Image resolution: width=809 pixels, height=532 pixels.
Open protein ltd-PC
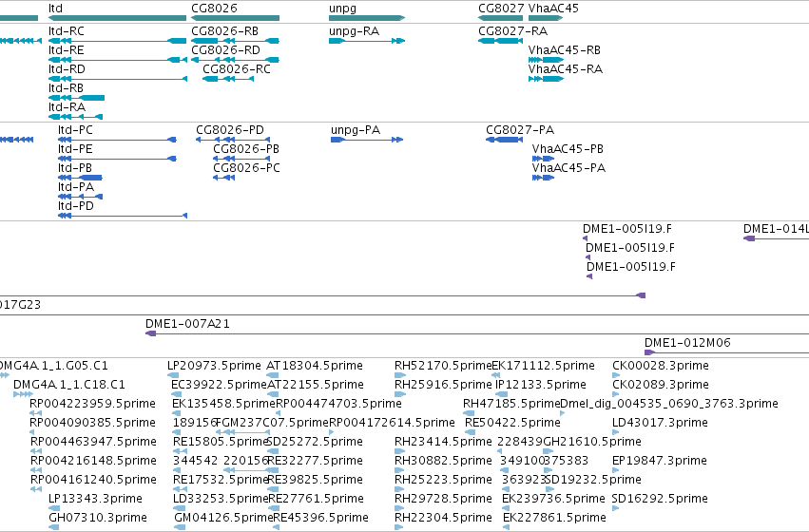[x=75, y=130]
